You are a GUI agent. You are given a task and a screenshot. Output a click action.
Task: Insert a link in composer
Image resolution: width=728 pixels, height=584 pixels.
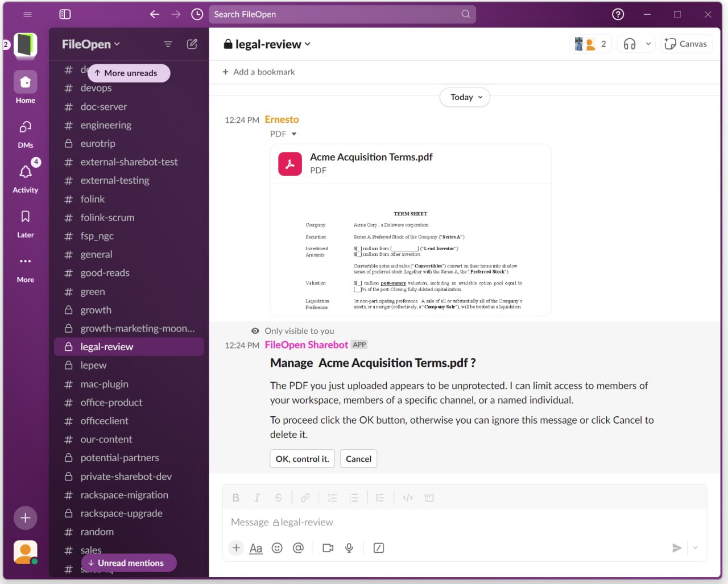[x=305, y=498]
